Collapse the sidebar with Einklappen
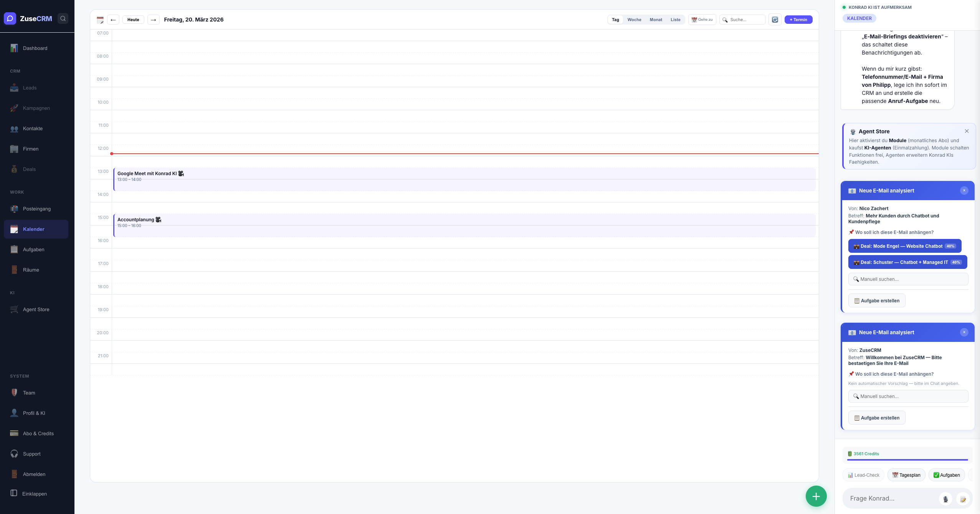This screenshot has height=514, width=980. point(36,494)
